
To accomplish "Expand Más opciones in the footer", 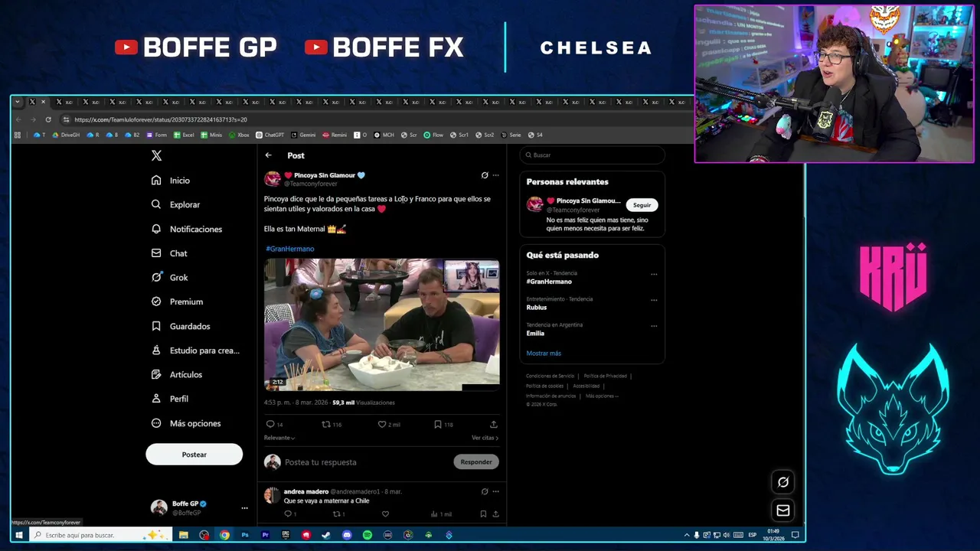I will (602, 396).
